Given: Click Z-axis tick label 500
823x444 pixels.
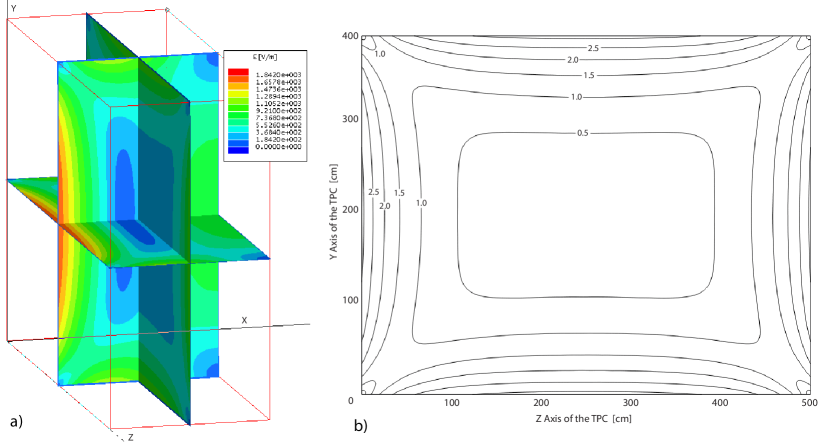Looking at the screenshot, I should [x=810, y=403].
